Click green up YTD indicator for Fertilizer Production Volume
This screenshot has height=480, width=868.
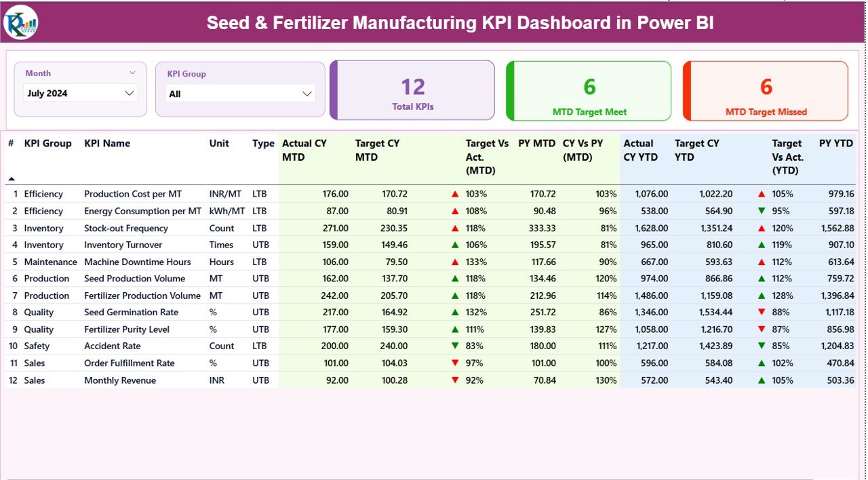762,295
